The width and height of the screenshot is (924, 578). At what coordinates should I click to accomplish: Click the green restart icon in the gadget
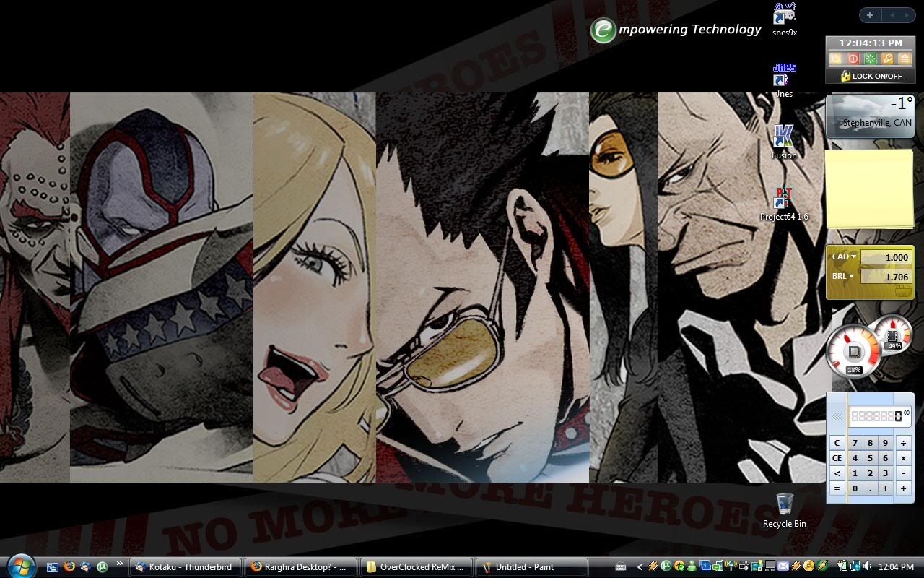coord(871,59)
